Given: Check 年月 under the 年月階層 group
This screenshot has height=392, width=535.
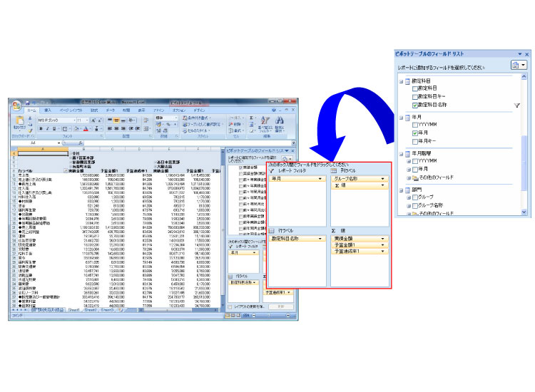Looking at the screenshot, I should click(415, 170).
